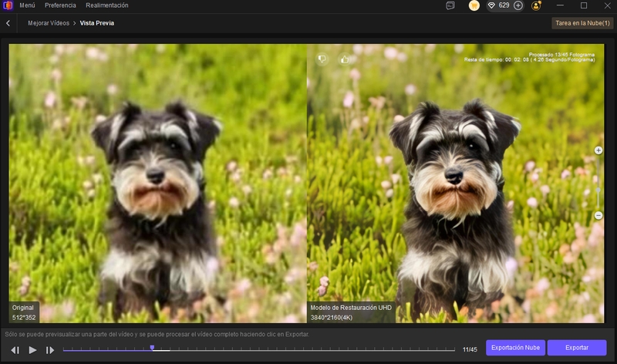This screenshot has width=617, height=364.
Task: Click the thumbs up feedback icon
Action: [x=344, y=59]
